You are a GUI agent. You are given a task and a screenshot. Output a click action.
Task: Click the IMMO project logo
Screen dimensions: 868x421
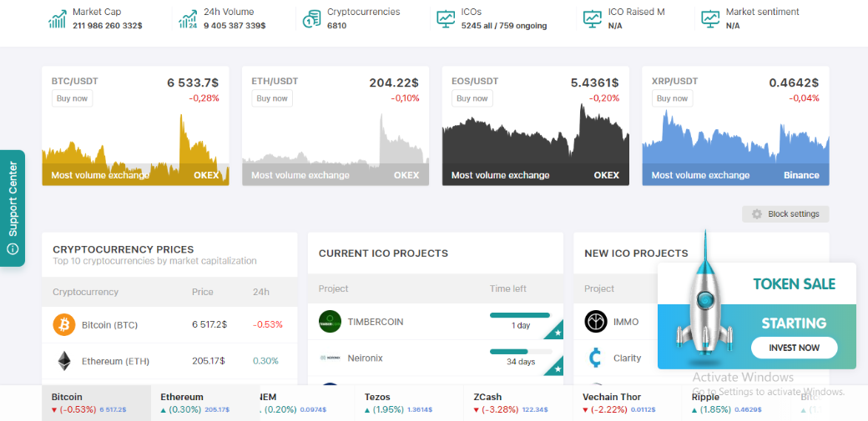(x=596, y=322)
